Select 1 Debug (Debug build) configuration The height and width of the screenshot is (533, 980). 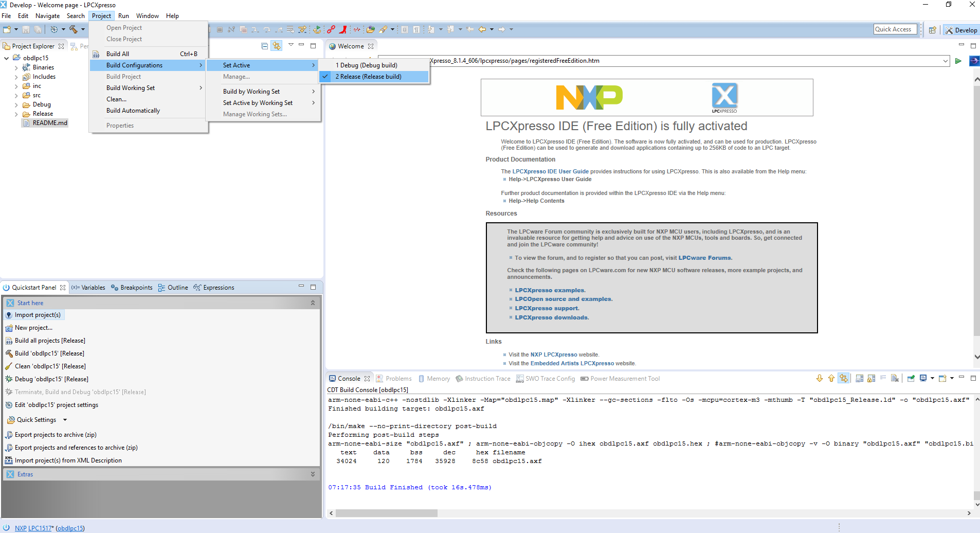[374, 65]
